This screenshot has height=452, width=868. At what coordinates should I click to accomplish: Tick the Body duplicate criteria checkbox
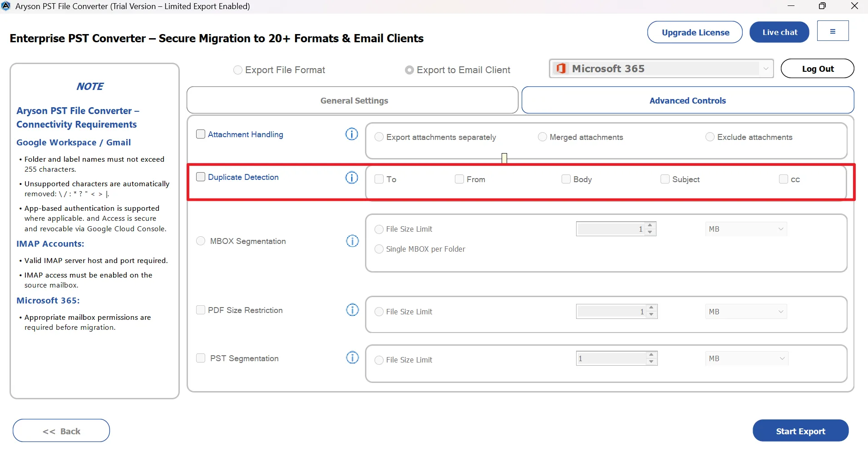(566, 179)
